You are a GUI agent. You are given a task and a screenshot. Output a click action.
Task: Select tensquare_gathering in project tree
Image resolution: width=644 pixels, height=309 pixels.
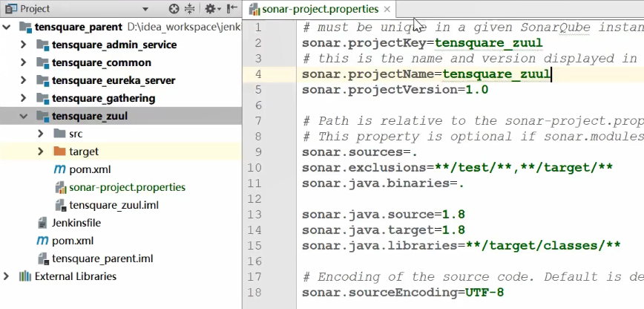point(104,98)
